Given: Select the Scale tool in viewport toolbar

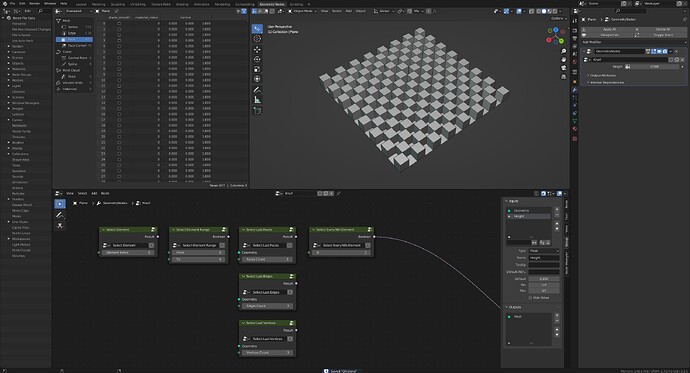Looking at the screenshot, I should (257, 69).
